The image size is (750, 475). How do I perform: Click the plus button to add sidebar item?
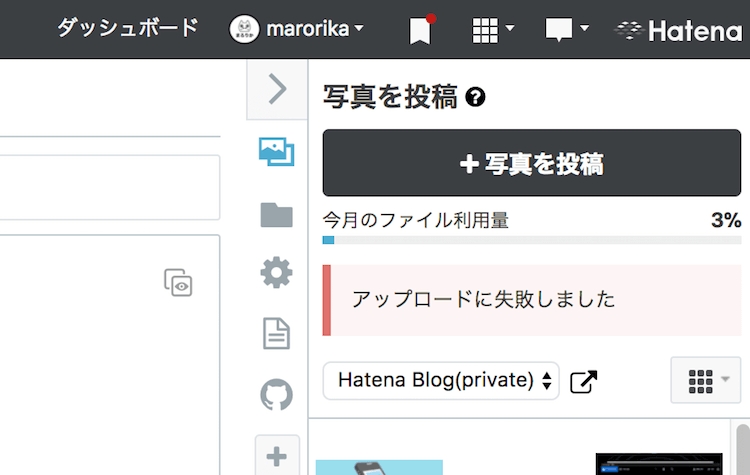277,456
